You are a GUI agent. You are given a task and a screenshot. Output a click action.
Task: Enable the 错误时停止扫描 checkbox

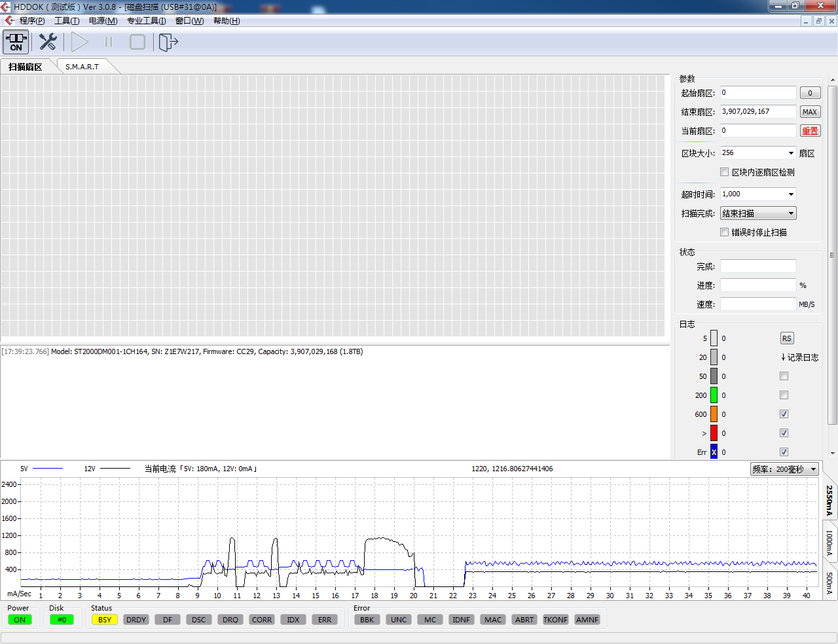point(725,232)
